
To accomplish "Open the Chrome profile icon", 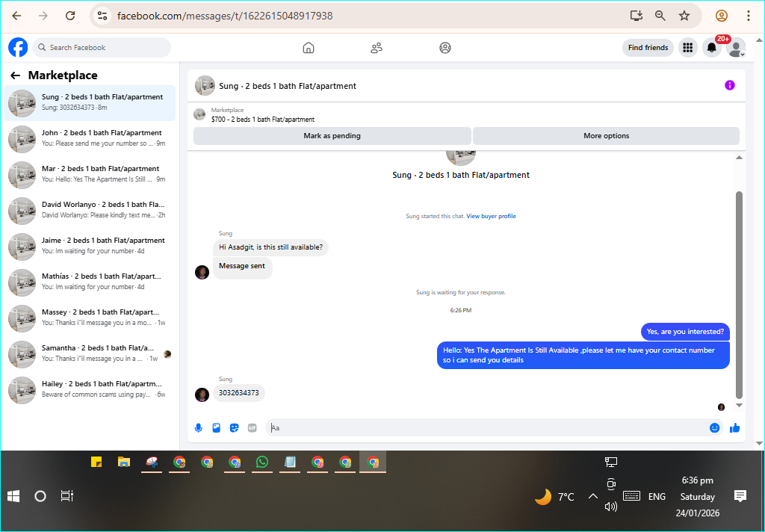I will 721,16.
